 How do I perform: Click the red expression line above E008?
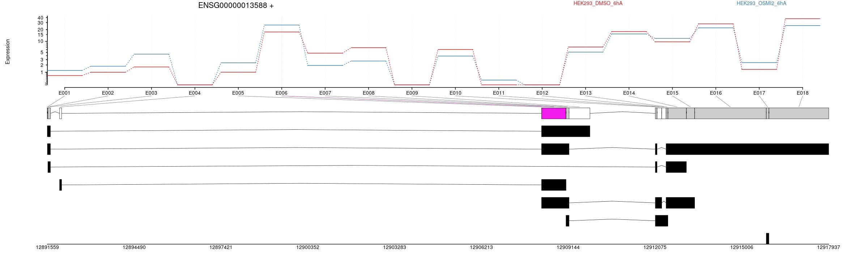[369, 47]
